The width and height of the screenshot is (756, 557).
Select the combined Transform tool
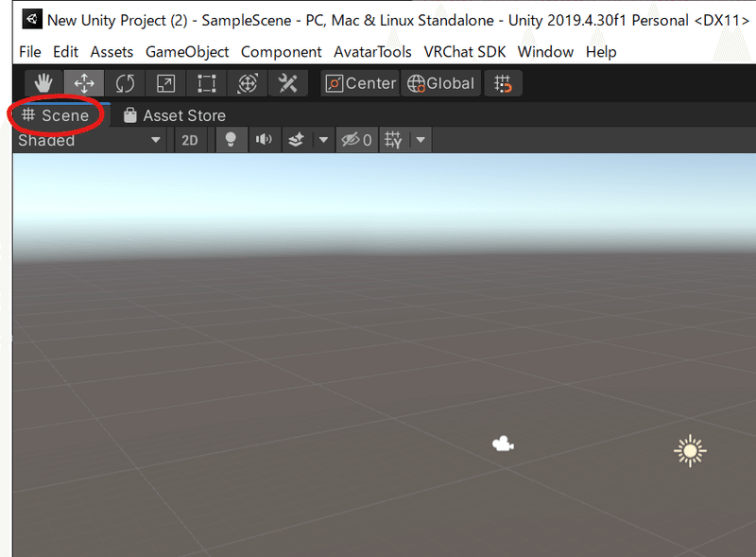[x=248, y=83]
